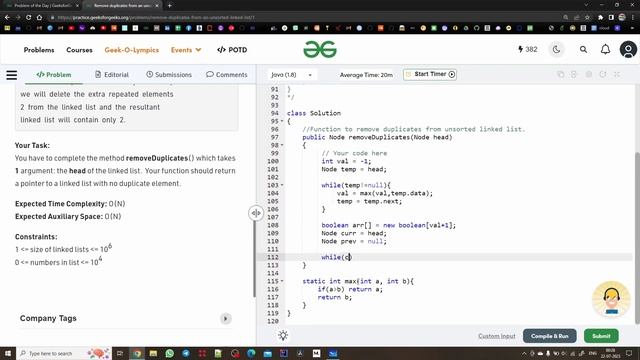Open the support chat avatar

click(x=611, y=299)
